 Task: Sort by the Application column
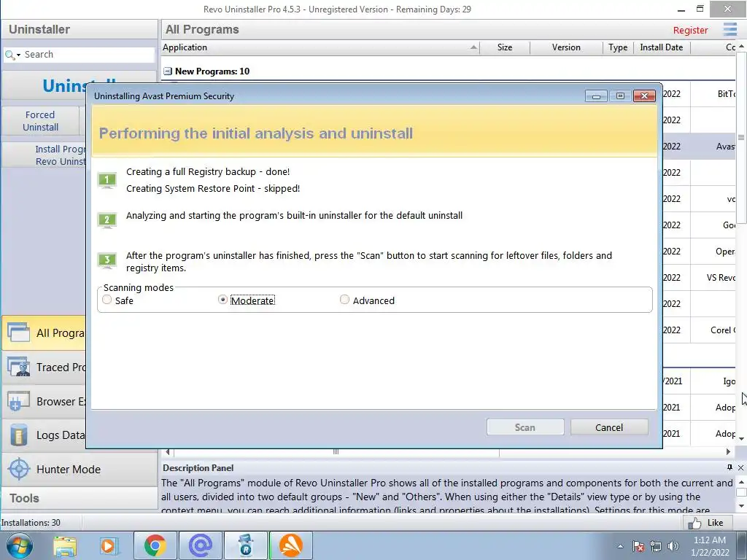pos(320,47)
